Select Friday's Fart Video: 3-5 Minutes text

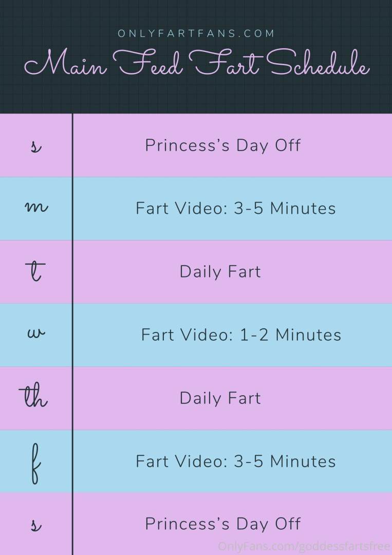[236, 461]
